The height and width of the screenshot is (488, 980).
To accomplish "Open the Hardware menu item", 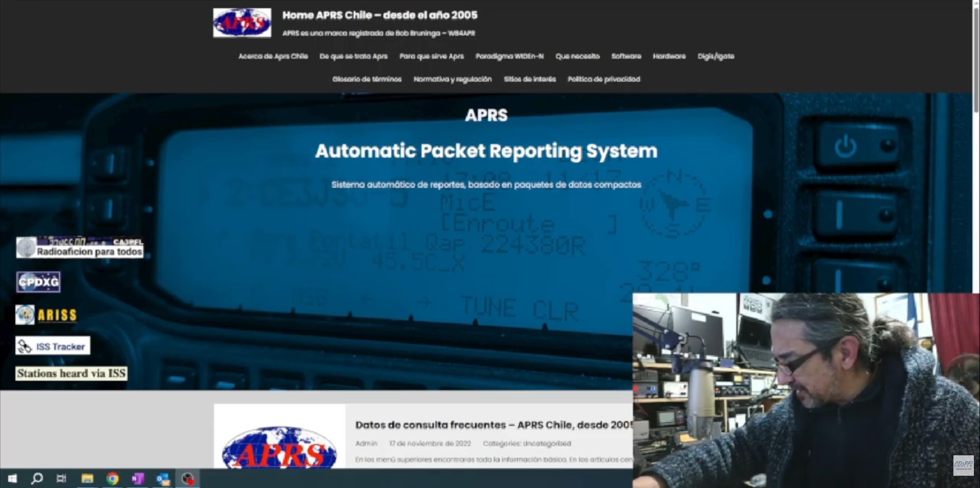I will pyautogui.click(x=669, y=56).
